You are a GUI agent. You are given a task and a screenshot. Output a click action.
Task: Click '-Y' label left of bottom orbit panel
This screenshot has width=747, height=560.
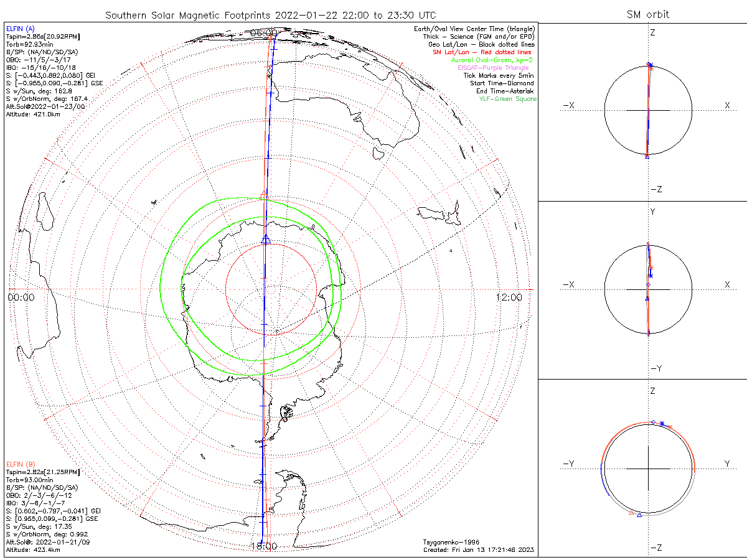(568, 464)
